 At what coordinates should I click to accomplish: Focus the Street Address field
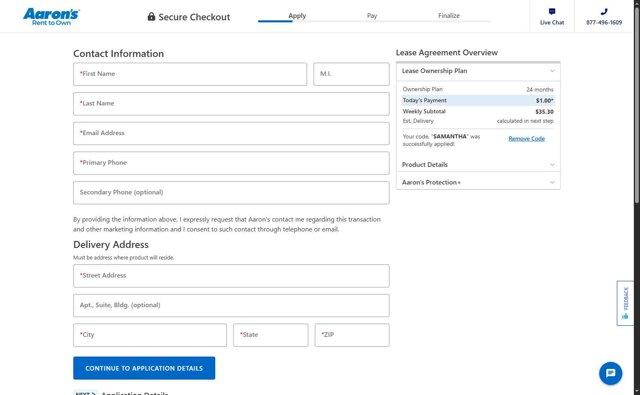[x=231, y=275]
